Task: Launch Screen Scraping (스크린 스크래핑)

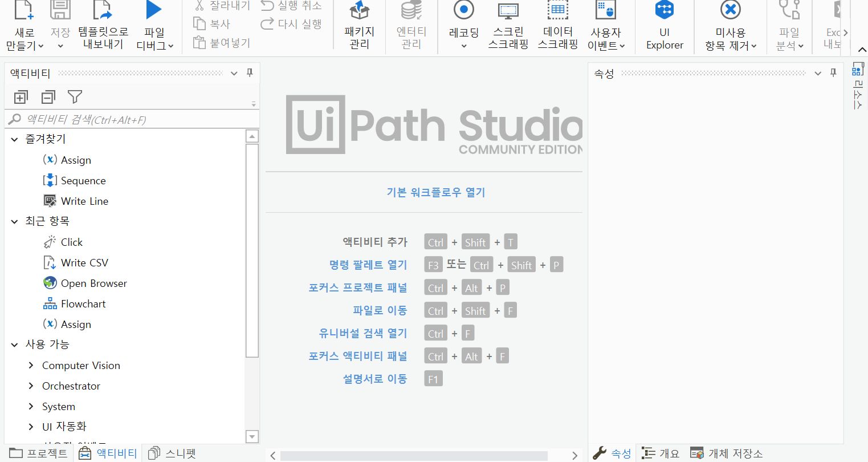Action: [508, 26]
